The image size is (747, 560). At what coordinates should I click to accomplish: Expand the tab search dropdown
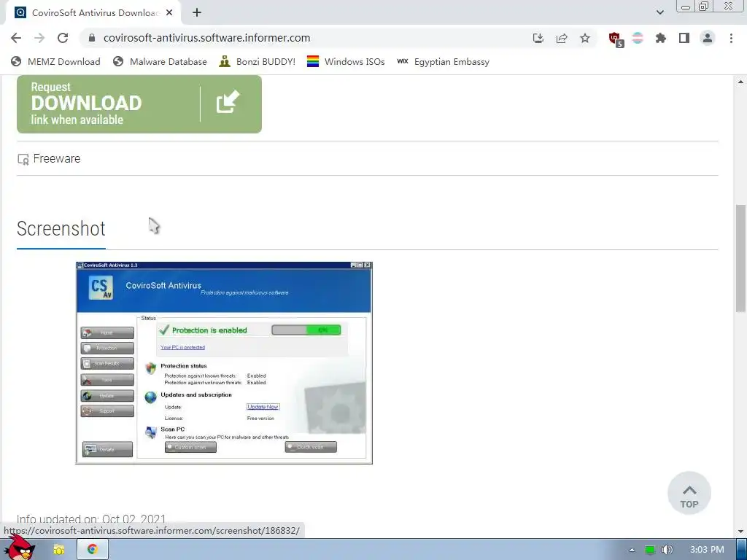659,12
